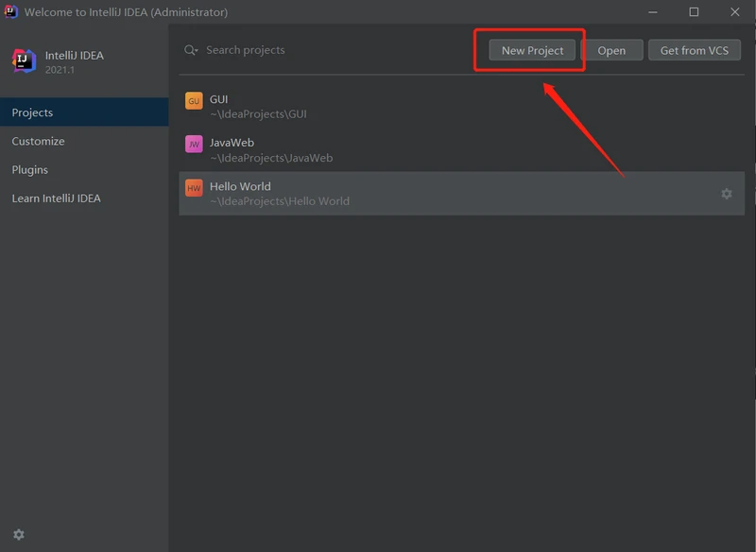Select the Projects tab in sidebar
756x552 pixels.
pos(32,112)
